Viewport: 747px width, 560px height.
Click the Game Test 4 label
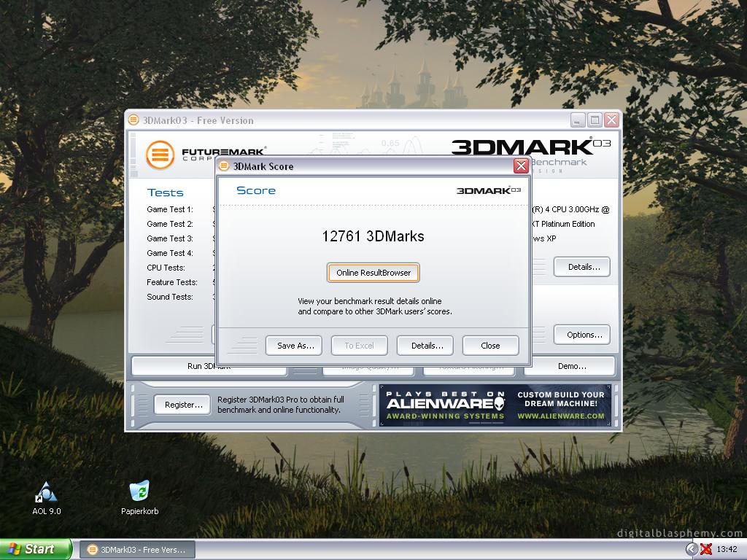point(169,253)
